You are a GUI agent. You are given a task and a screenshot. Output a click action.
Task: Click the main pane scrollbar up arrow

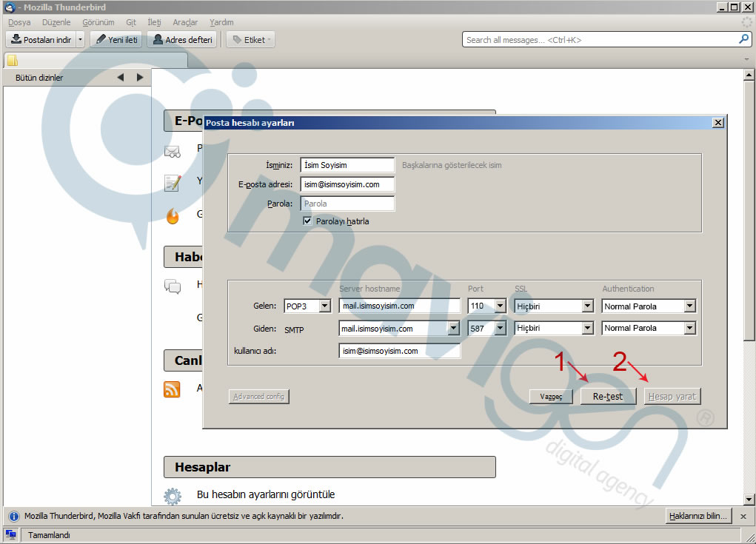click(749, 75)
